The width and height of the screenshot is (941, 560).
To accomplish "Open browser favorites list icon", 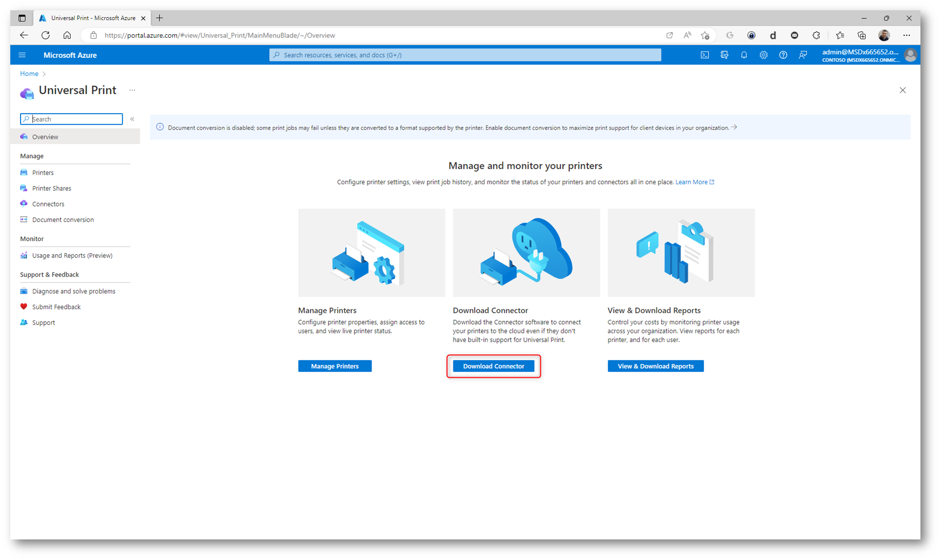I will point(840,35).
